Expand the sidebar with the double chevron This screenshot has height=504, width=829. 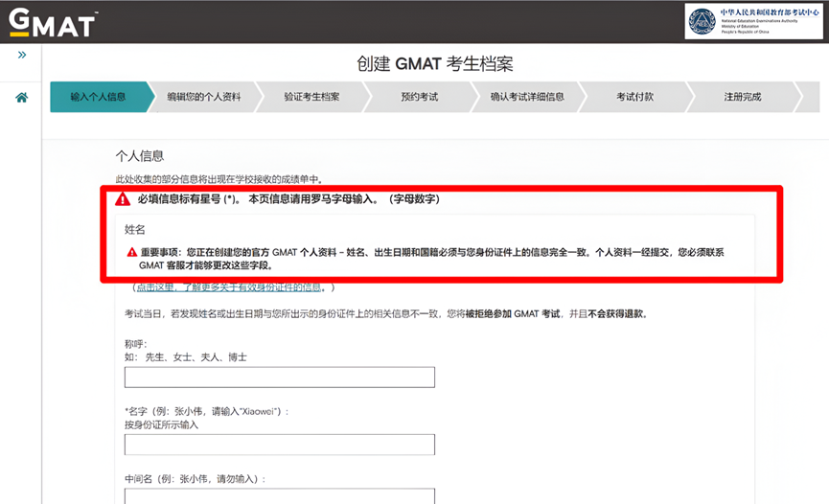pos(22,55)
